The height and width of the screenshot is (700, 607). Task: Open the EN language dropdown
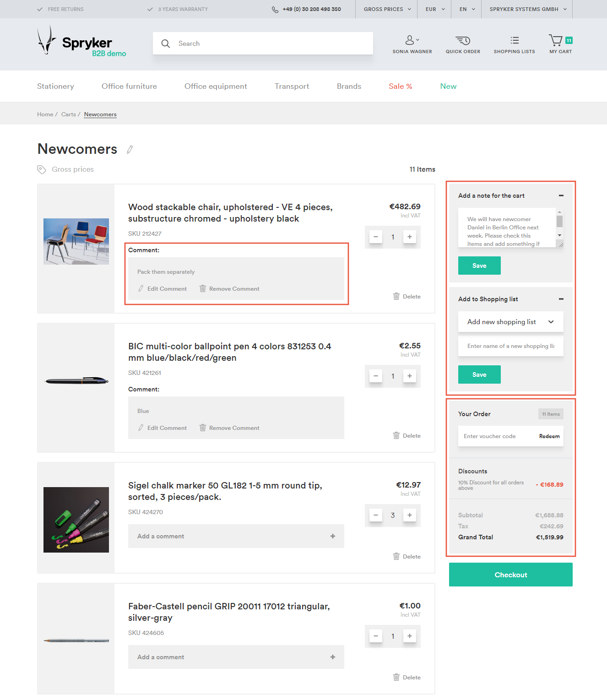click(x=467, y=9)
